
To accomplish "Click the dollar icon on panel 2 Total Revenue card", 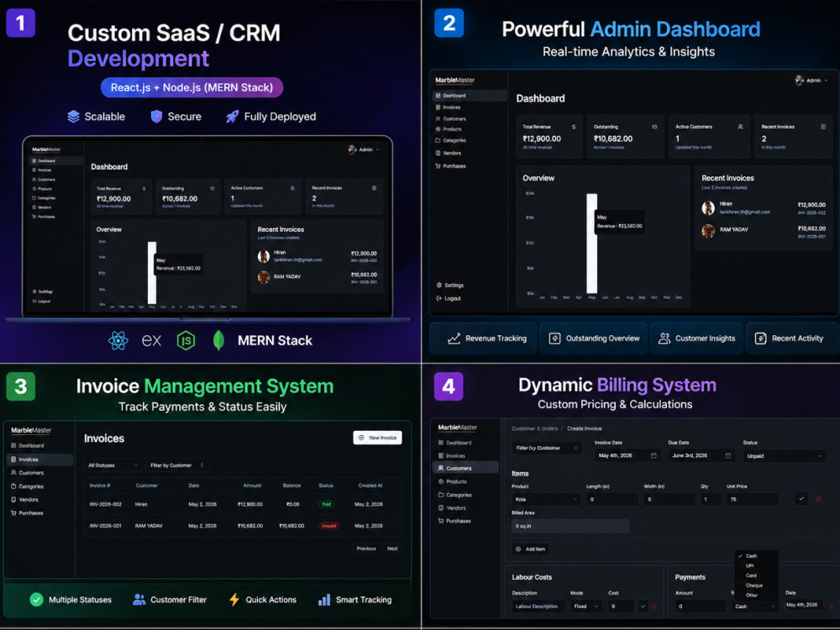I will 573,127.
